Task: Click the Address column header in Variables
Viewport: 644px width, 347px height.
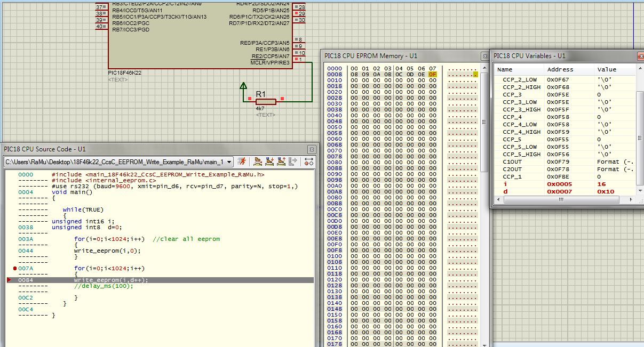Action: point(569,69)
